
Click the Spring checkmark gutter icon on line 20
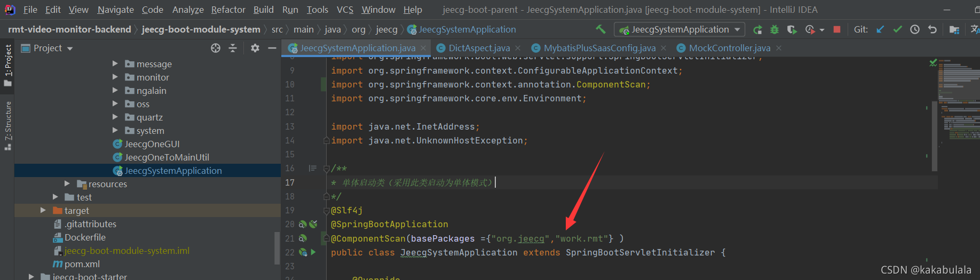pyautogui.click(x=313, y=225)
